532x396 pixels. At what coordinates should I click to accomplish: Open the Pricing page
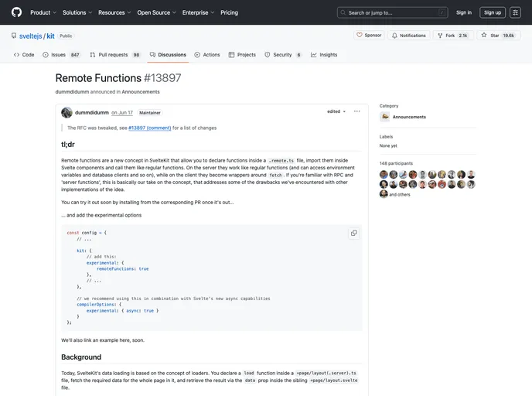pyautogui.click(x=230, y=12)
